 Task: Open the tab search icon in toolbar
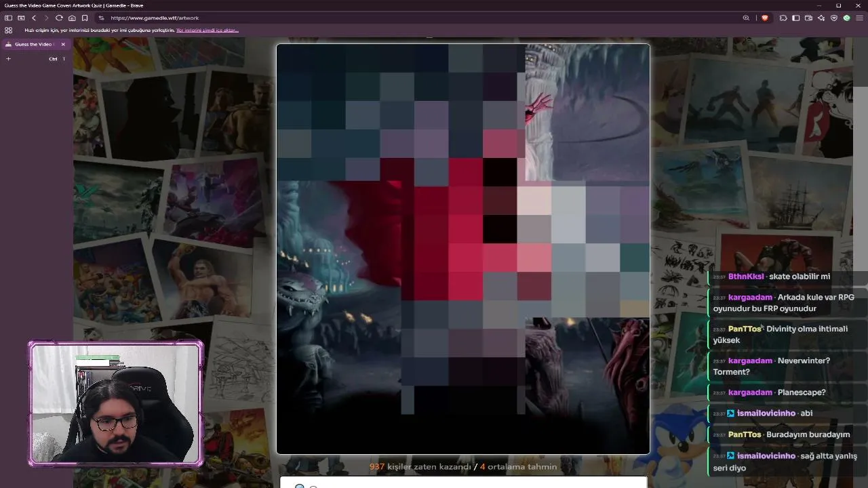click(21, 18)
